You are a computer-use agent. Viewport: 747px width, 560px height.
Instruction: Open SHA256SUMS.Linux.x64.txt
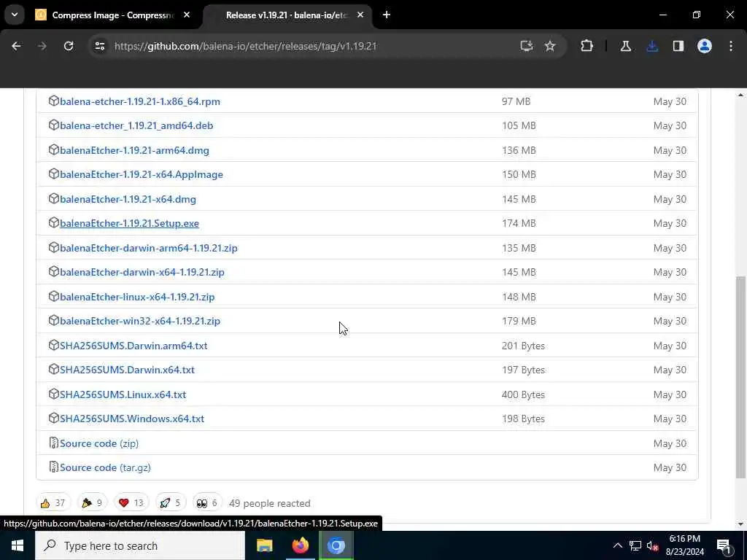click(x=123, y=394)
